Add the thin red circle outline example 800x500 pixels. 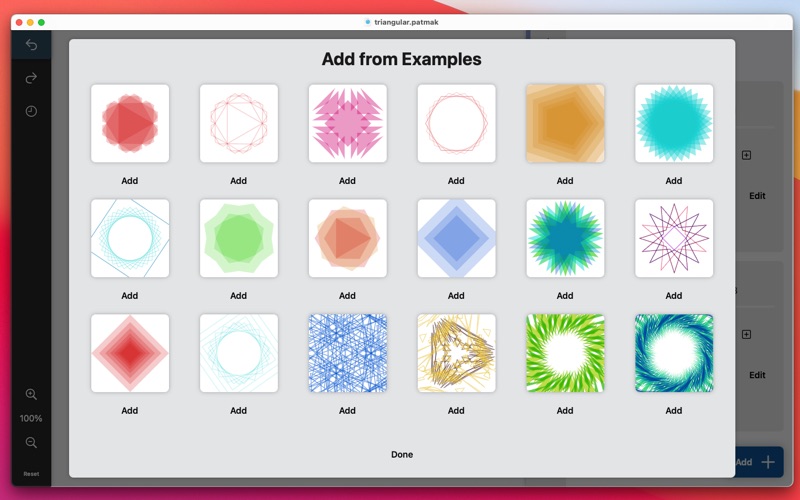point(456,181)
